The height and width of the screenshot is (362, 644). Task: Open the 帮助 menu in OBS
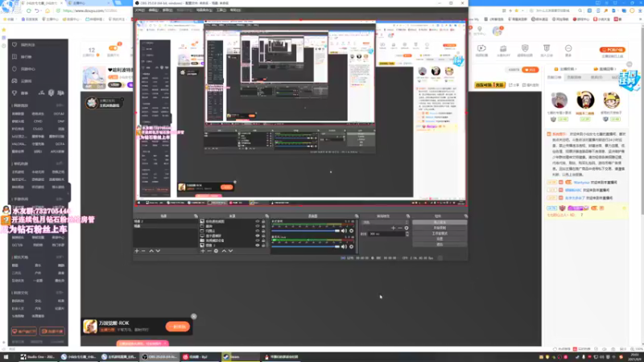(x=235, y=10)
